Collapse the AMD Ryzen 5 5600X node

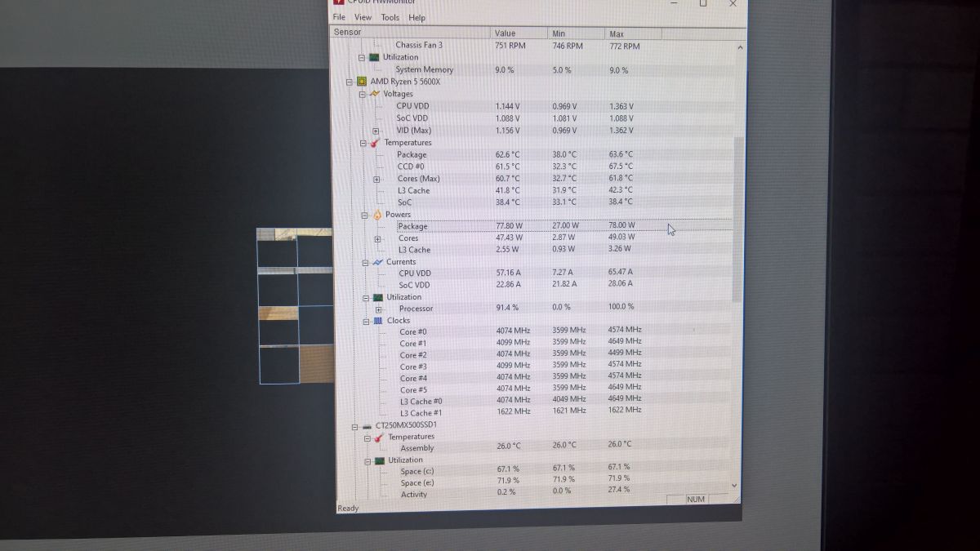pos(350,82)
